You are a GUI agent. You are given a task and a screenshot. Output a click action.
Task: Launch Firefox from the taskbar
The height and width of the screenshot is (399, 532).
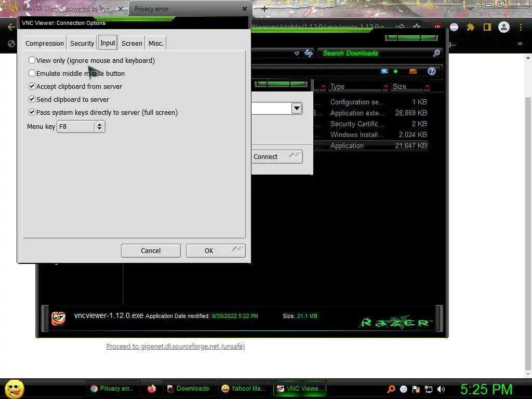[x=152, y=389]
